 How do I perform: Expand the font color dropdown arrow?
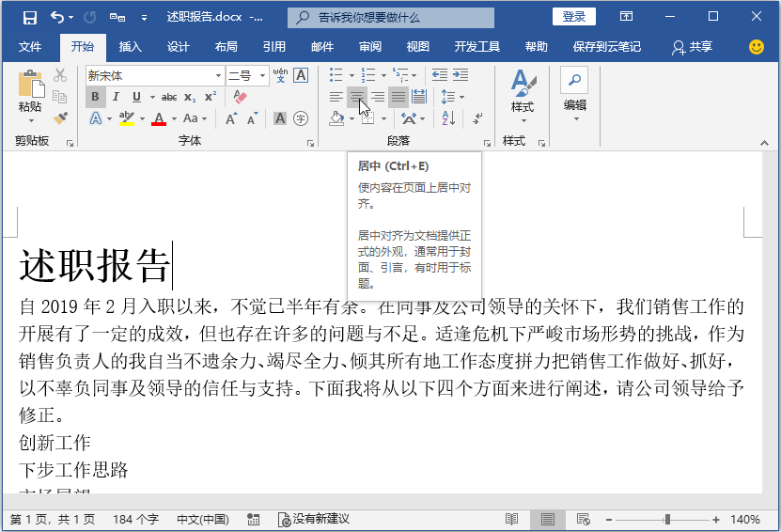(174, 119)
